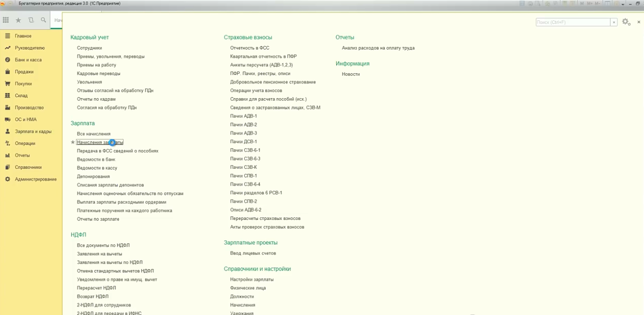Screen dimensions: 644x315
Task: Select the Зарплата и кадры section icon
Action: (x=8, y=132)
